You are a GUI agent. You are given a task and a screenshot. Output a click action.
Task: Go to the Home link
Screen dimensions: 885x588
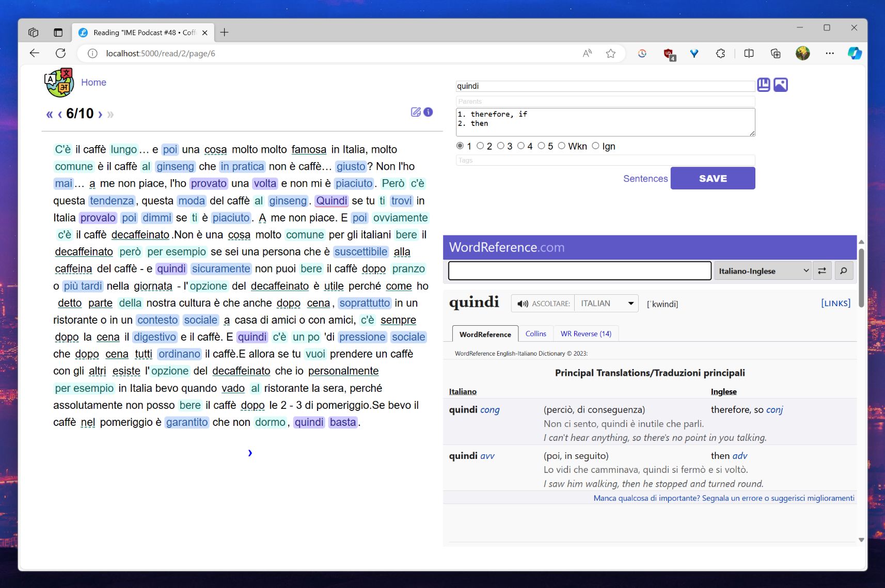tap(93, 82)
